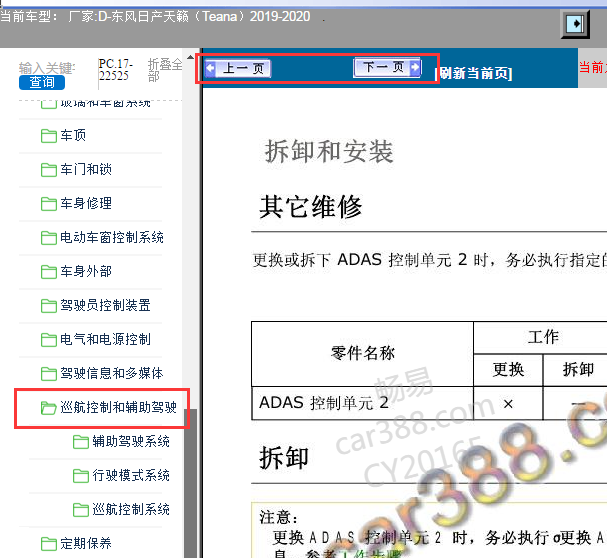Image resolution: width=607 pixels, height=558 pixels.
Task: Click the sidebar scrollbar up arrow
Action: pos(190,57)
